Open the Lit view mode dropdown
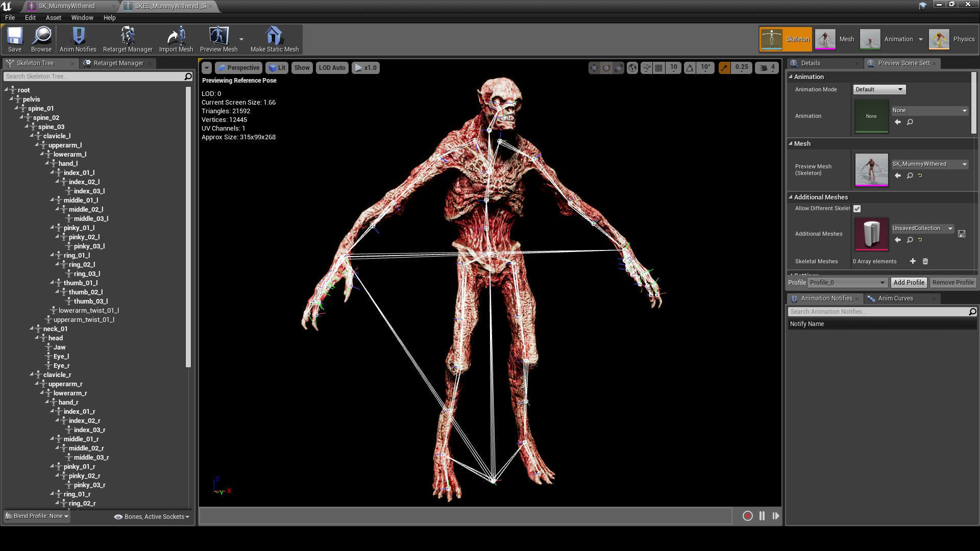Viewport: 980px width, 551px height. tap(277, 68)
